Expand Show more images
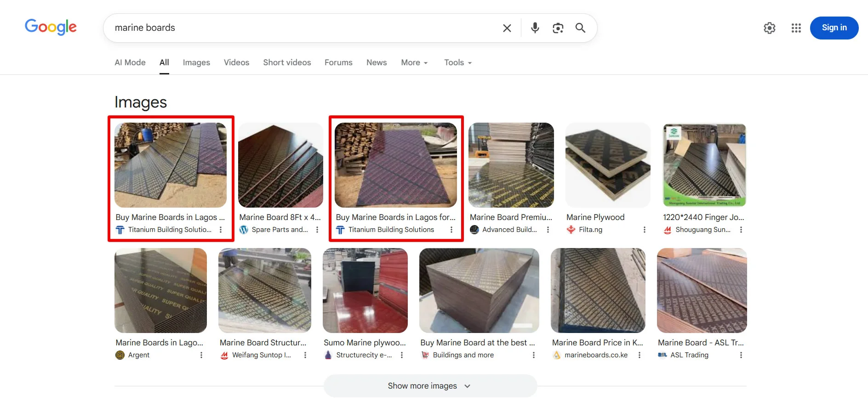 click(429, 386)
